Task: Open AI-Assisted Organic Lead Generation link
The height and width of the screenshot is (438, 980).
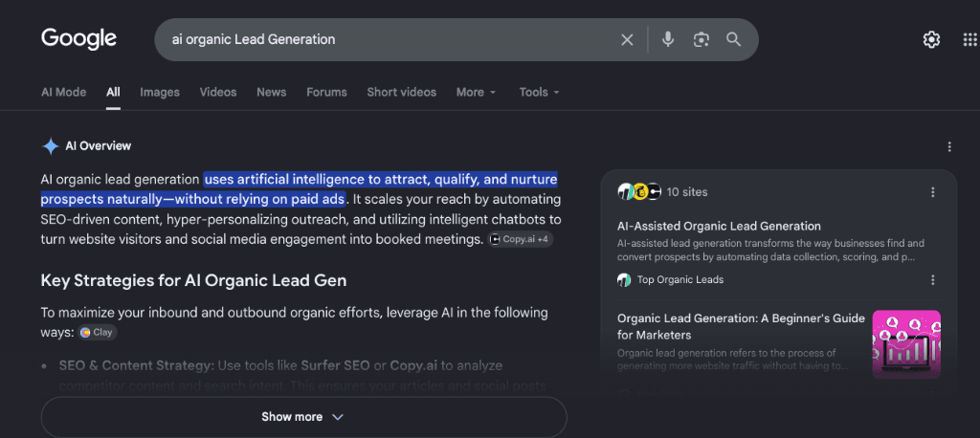Action: point(719,227)
